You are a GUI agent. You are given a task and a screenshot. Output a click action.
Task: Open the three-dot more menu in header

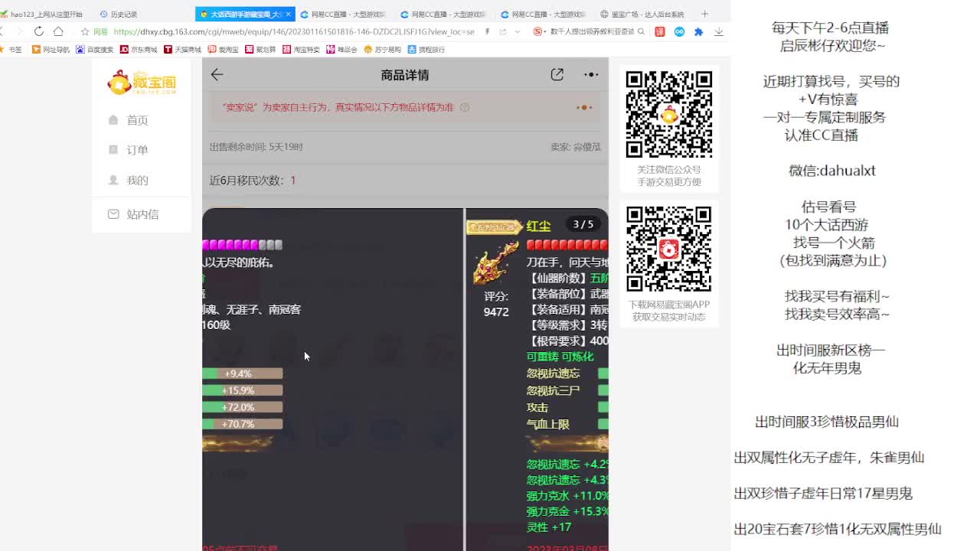pyautogui.click(x=591, y=74)
